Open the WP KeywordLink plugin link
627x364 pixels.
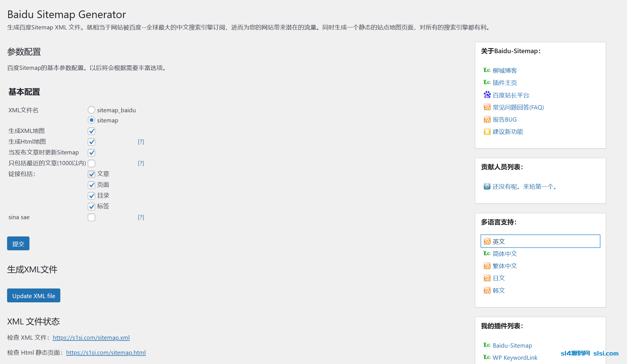(x=515, y=357)
